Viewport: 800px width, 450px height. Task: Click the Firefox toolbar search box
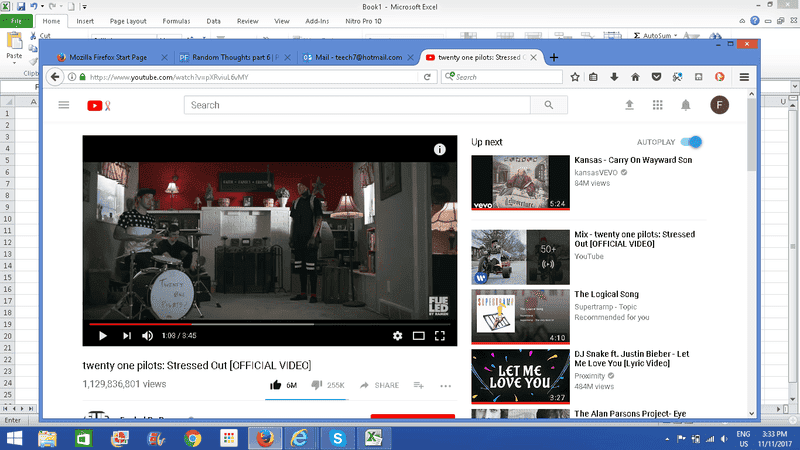click(x=502, y=77)
